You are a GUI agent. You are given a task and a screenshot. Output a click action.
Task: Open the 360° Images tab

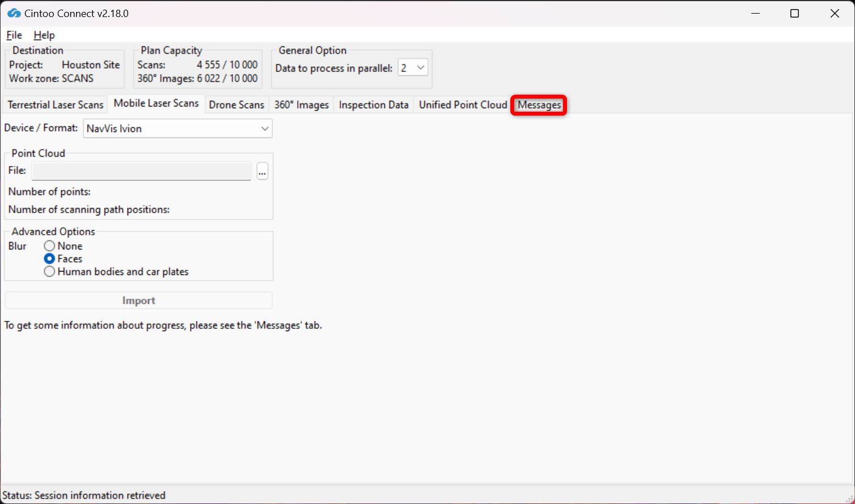point(302,105)
